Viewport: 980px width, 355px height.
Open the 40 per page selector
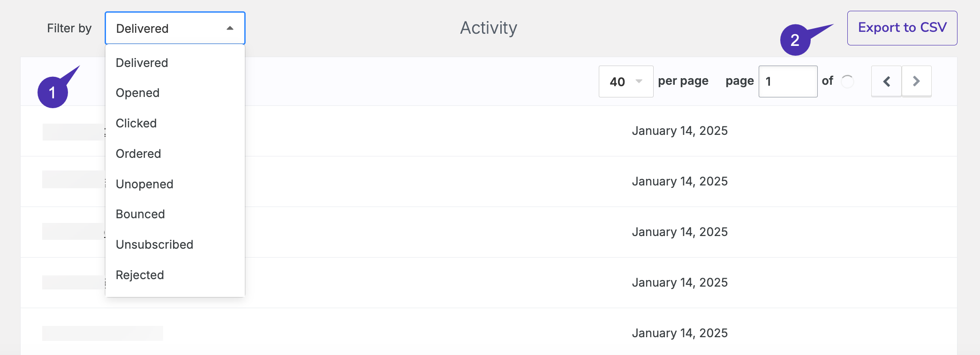point(626,81)
